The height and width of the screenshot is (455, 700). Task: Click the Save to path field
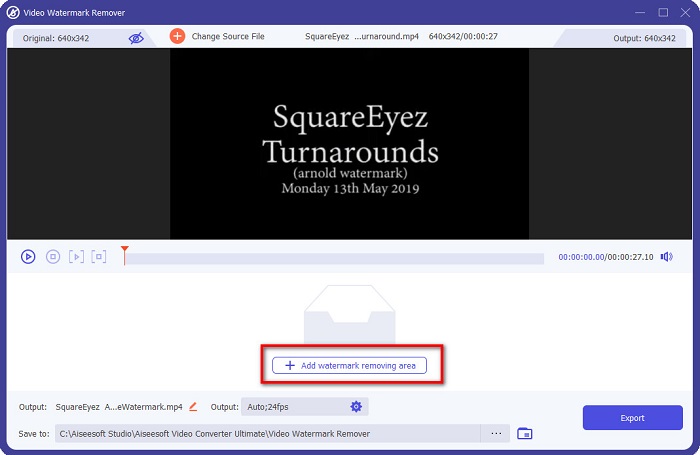point(267,434)
